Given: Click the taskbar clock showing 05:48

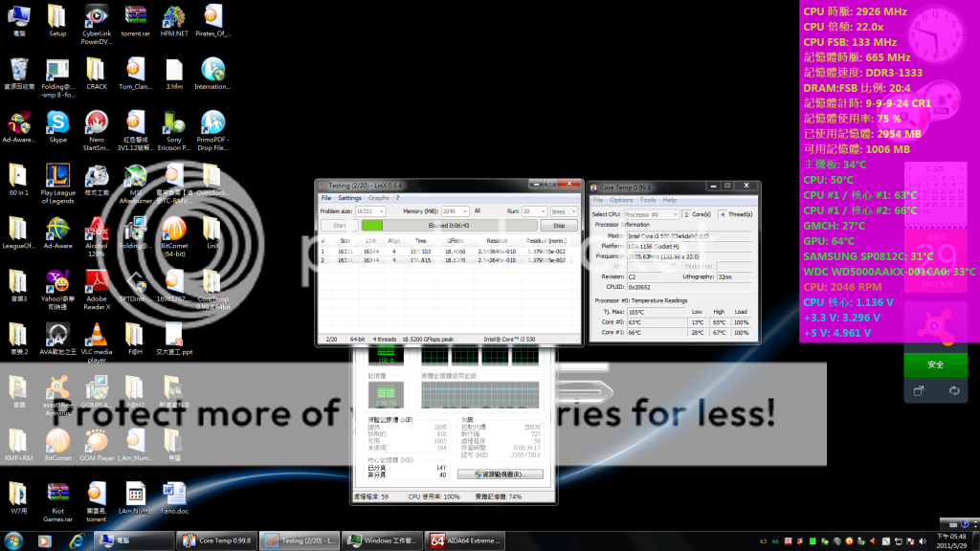Looking at the screenshot, I should pos(951,540).
